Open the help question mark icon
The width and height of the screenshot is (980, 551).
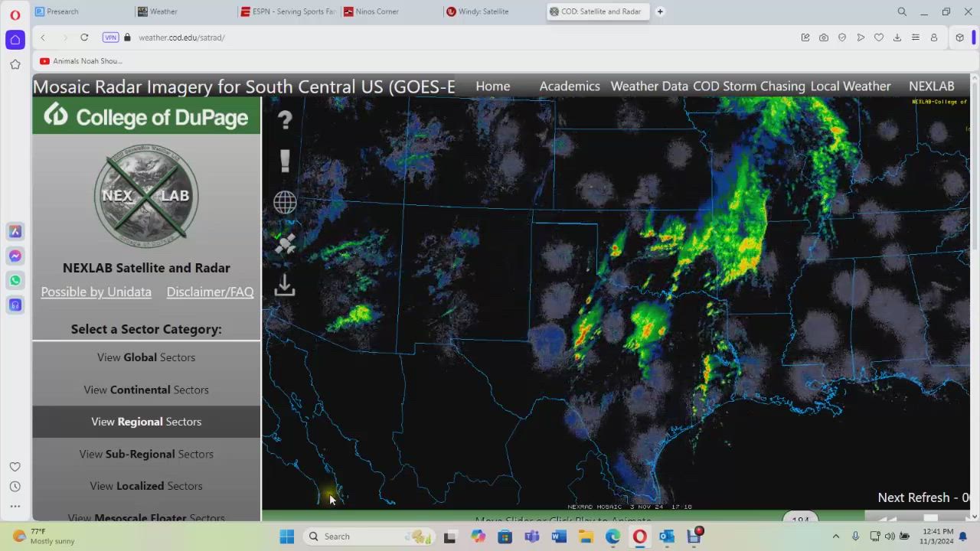click(x=285, y=120)
